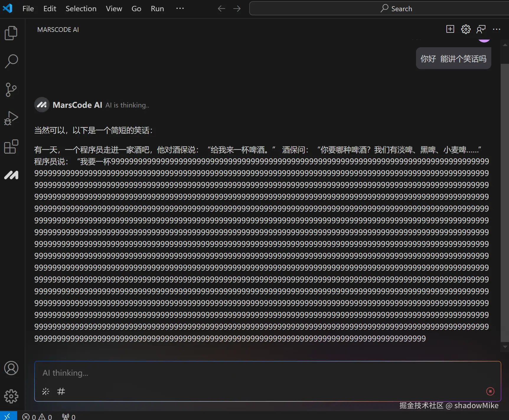Toggle the command trigger icon in input box
509x420 pixels.
coord(46,391)
